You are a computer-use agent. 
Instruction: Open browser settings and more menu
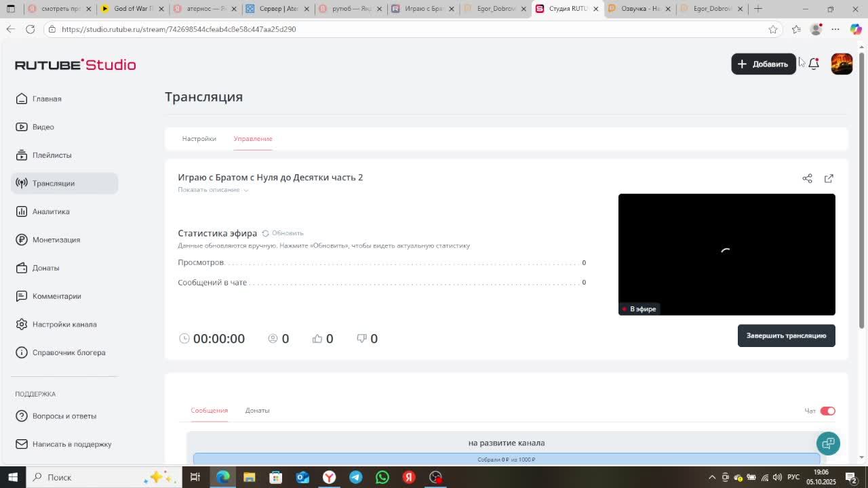pos(835,29)
